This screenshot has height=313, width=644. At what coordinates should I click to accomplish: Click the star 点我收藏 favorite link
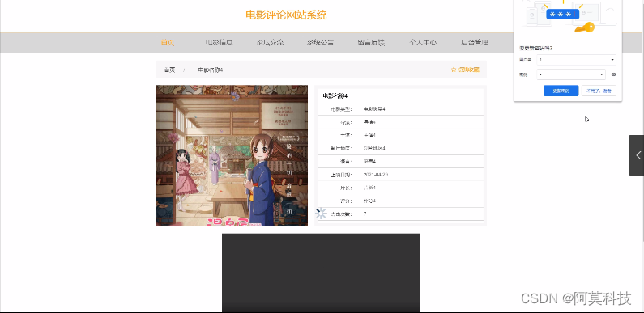click(465, 70)
